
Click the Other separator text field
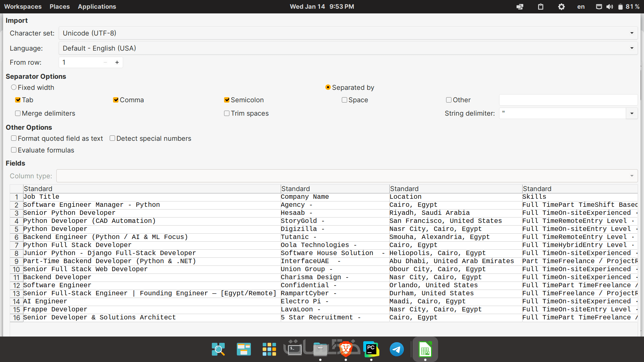(x=568, y=100)
